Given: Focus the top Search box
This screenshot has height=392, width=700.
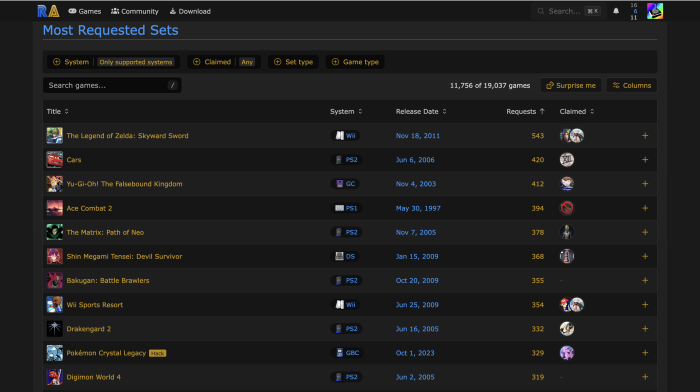Looking at the screenshot, I should (569, 11).
